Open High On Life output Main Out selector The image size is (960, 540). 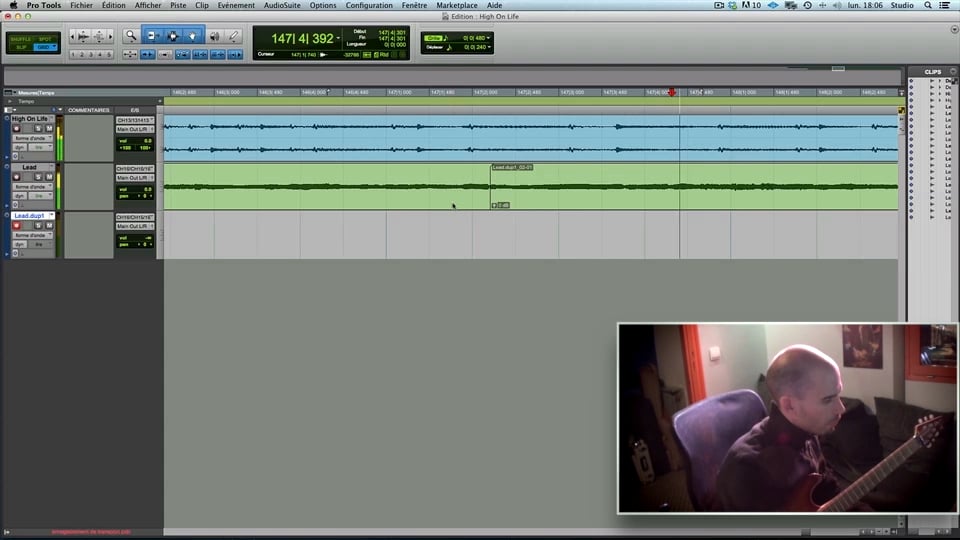[135, 129]
